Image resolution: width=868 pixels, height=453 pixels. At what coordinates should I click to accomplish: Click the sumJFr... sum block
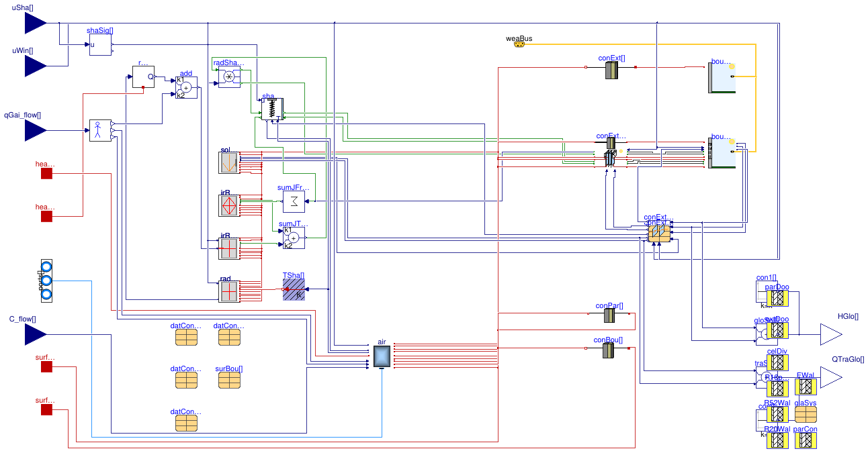click(x=294, y=201)
